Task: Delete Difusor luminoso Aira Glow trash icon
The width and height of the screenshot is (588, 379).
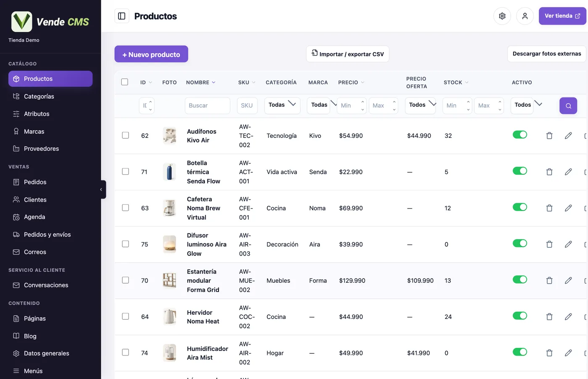Action: (549, 244)
